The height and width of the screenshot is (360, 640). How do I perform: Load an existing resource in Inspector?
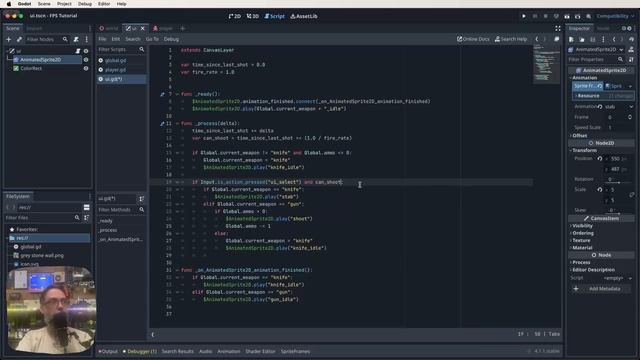(x=582, y=39)
